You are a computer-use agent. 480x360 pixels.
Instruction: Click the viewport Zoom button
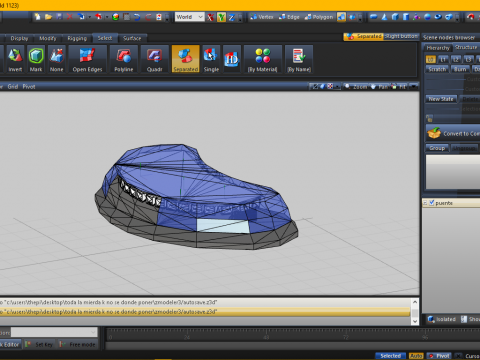[356, 87]
